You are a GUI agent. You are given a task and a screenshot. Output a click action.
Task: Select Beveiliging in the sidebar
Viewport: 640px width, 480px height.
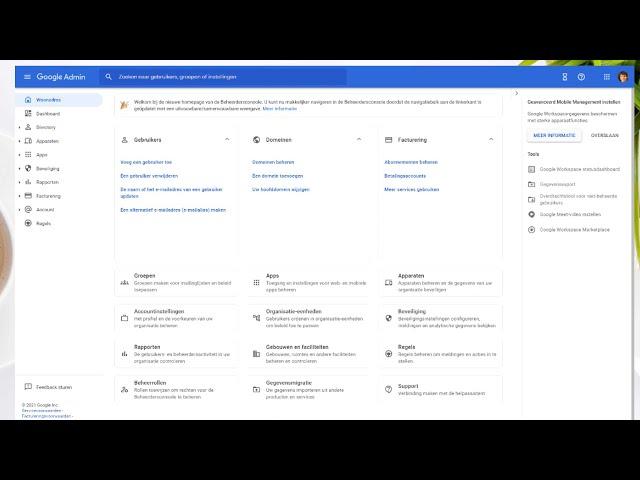(x=47, y=169)
